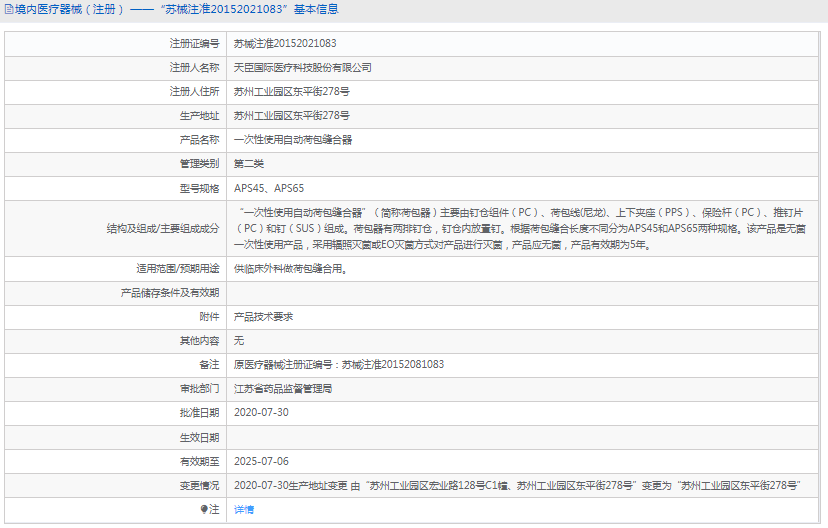
Task: Click the 生产地址 address value
Action: 291,116
